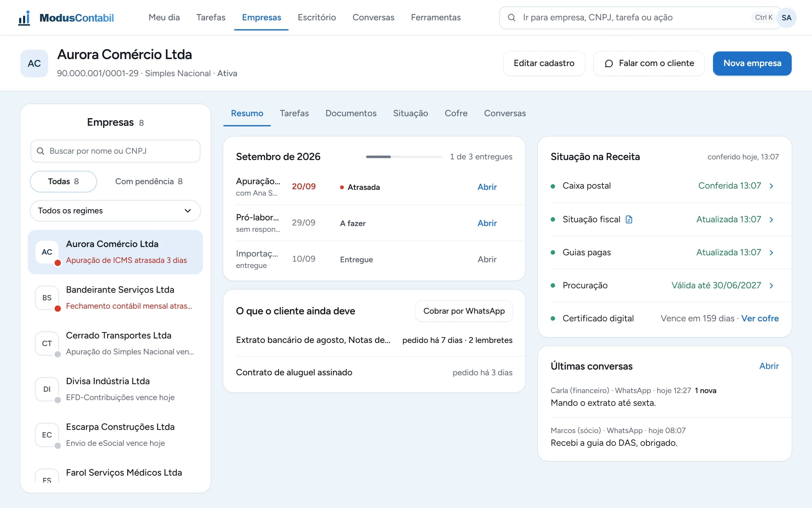
Task: Open the delivered Importação task via Abrir
Action: pyautogui.click(x=487, y=259)
